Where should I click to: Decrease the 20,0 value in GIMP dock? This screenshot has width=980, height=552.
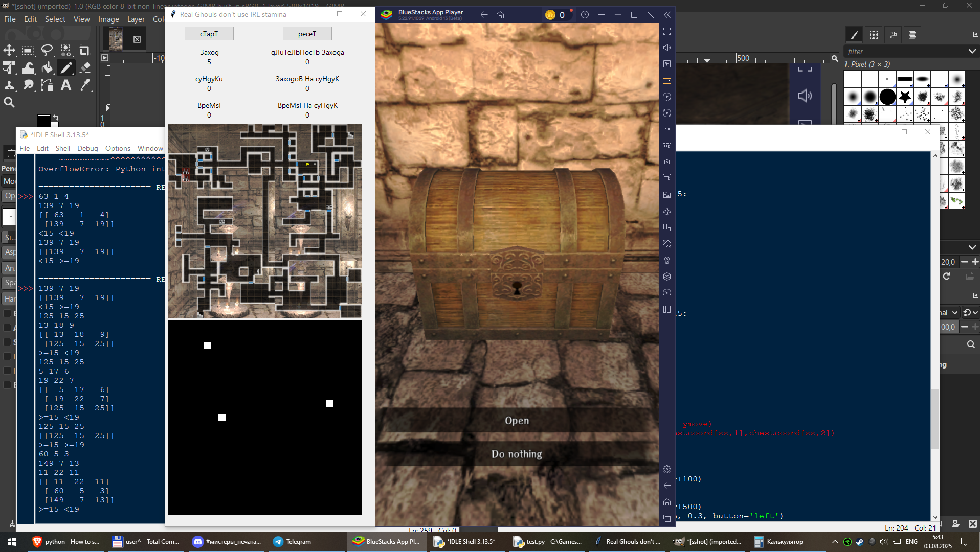(x=964, y=262)
